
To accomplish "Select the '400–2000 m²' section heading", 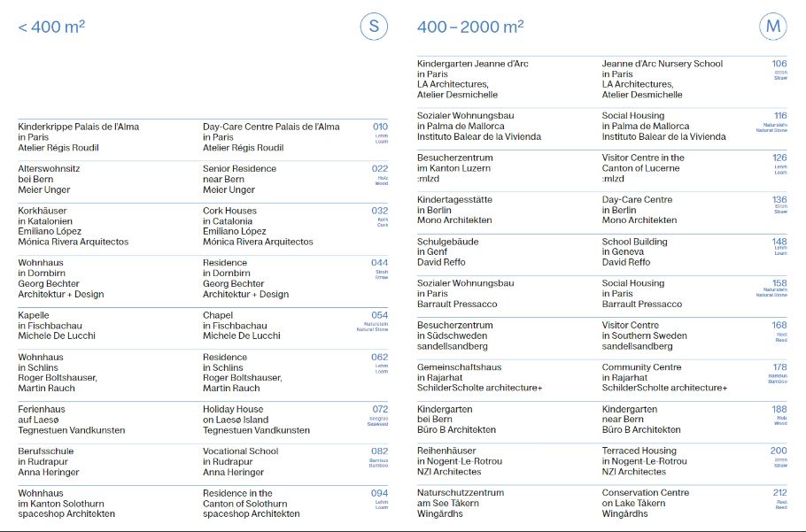I will [470, 27].
